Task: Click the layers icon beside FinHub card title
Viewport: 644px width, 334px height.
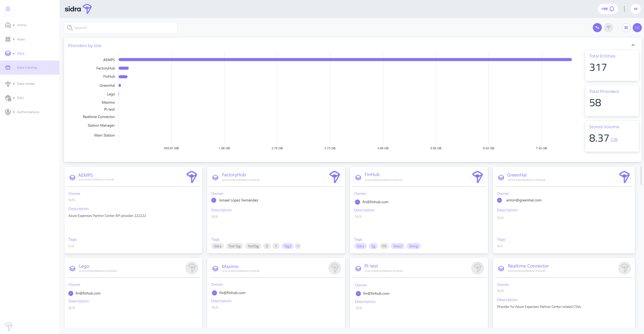Action: point(358,177)
